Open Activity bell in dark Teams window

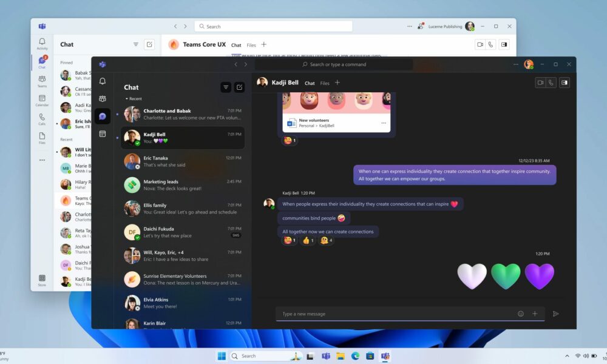pyautogui.click(x=102, y=81)
